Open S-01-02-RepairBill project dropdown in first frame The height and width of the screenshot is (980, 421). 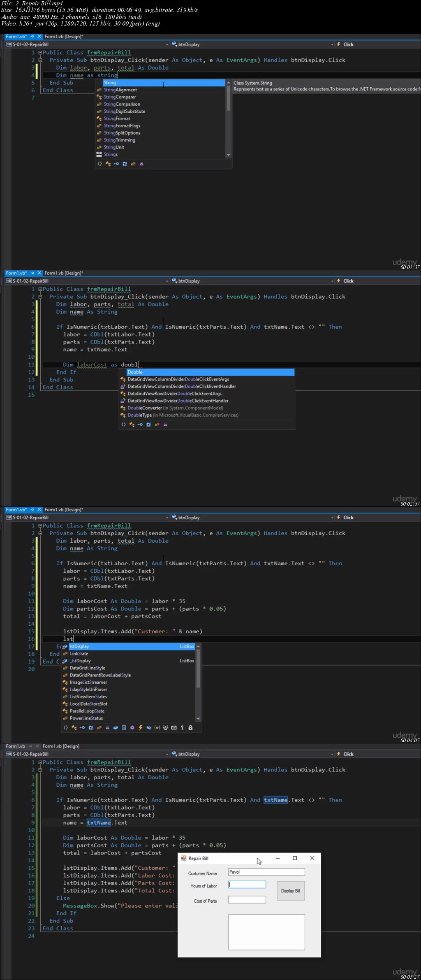167,44
